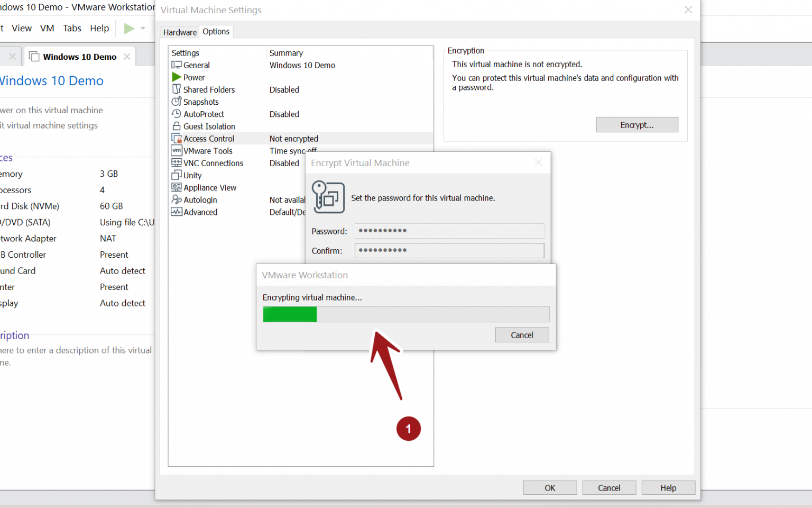Select the Power settings icon
The height and width of the screenshot is (508, 812).
tap(177, 77)
